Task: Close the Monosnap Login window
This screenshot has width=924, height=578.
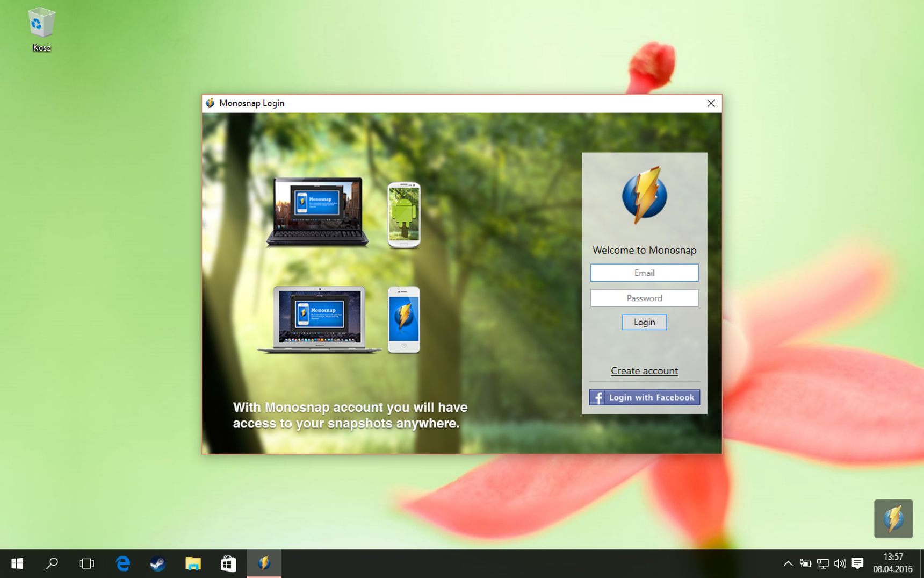Action: (x=711, y=103)
